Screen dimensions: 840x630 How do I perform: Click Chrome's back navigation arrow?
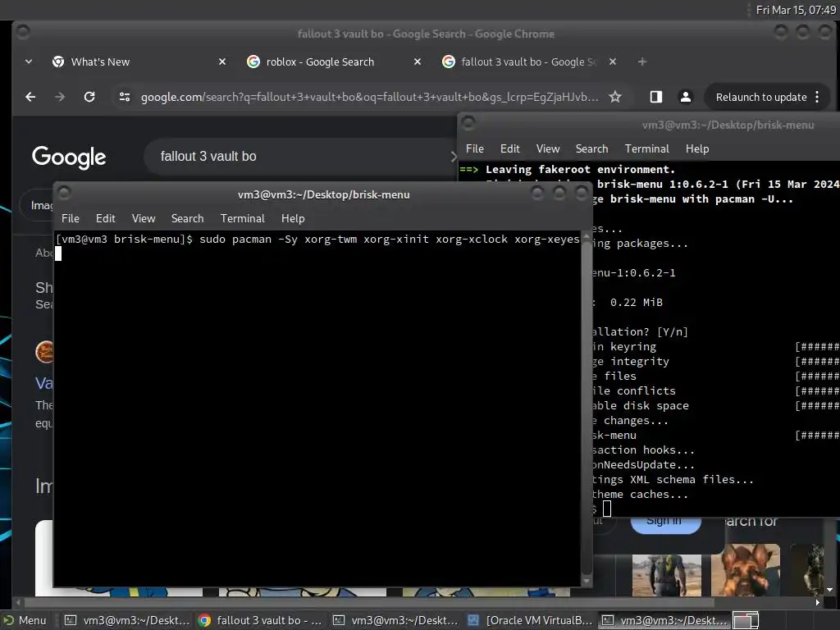coord(30,97)
